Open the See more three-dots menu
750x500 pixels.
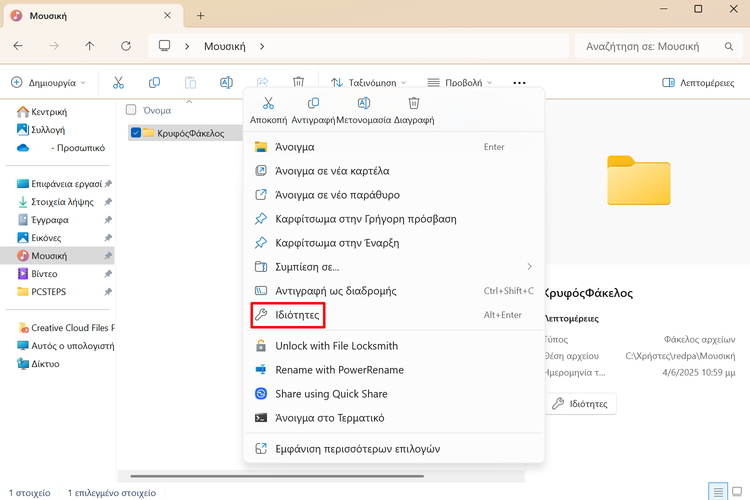pyautogui.click(x=519, y=83)
